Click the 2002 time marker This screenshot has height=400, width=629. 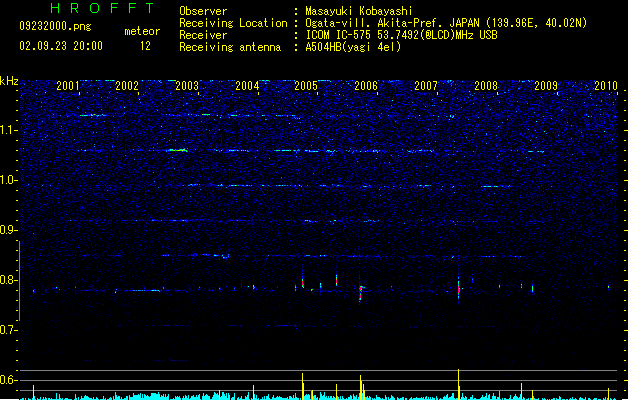pyautogui.click(x=127, y=86)
